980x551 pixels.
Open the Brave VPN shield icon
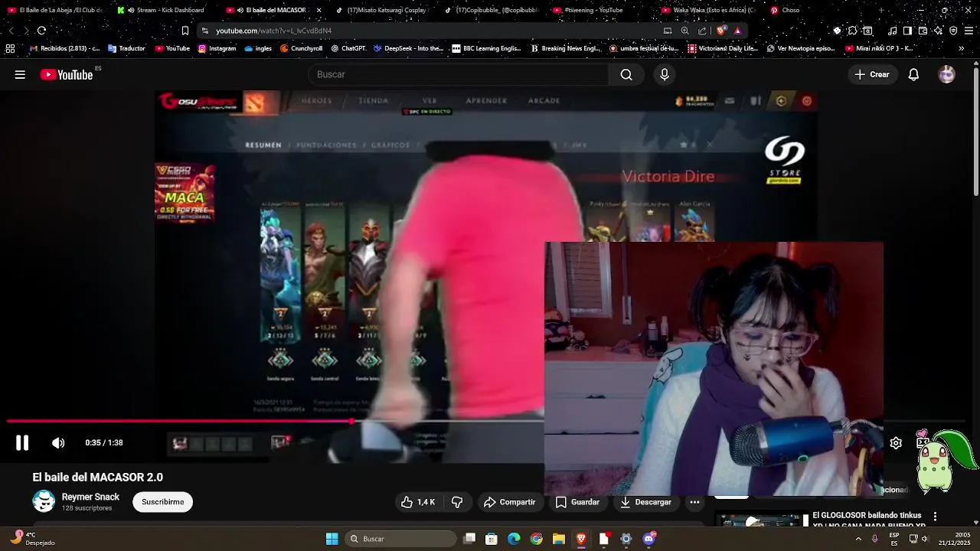tap(953, 31)
